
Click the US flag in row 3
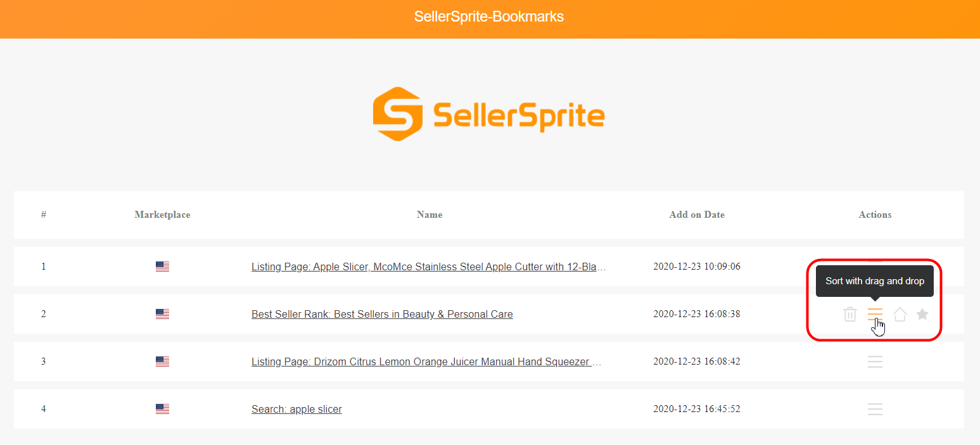pyautogui.click(x=162, y=361)
